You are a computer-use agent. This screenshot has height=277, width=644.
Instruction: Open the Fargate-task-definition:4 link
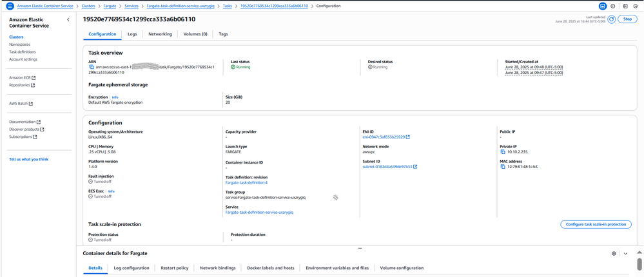tap(246, 182)
